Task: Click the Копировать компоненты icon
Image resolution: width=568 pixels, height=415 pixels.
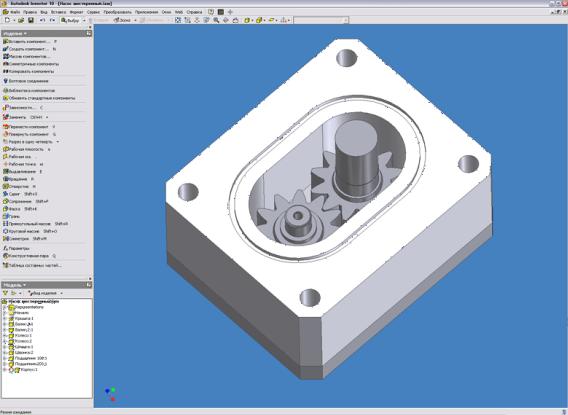Action: point(5,71)
